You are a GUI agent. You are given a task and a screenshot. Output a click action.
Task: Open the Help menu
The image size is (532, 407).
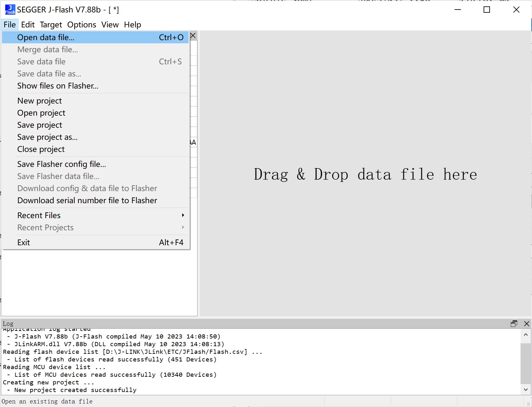[x=133, y=25]
